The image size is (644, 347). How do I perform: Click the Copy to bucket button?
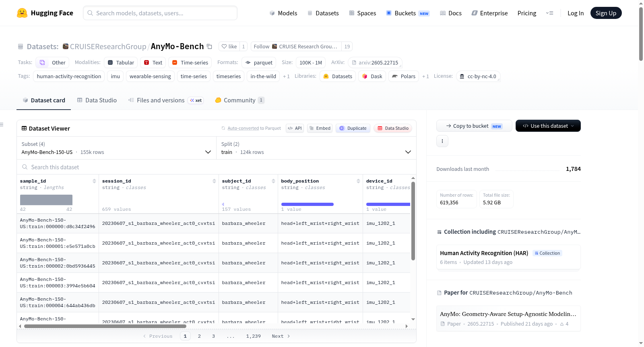(x=474, y=126)
